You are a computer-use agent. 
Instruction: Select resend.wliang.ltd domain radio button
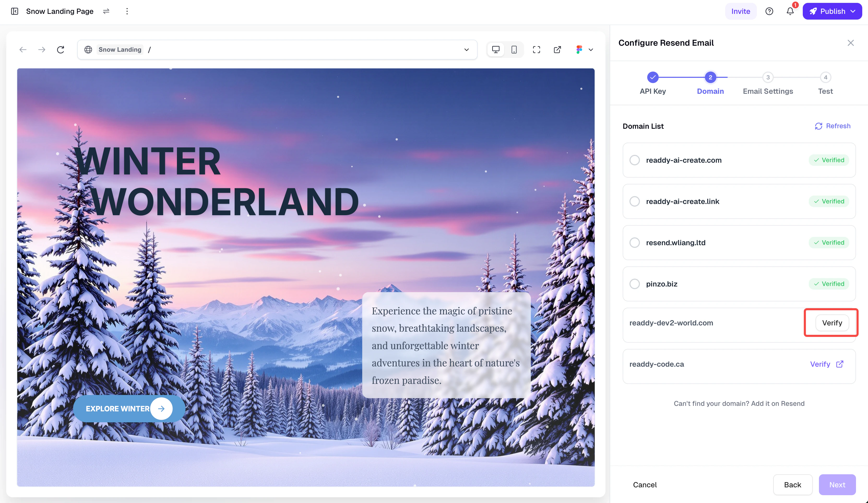634,243
